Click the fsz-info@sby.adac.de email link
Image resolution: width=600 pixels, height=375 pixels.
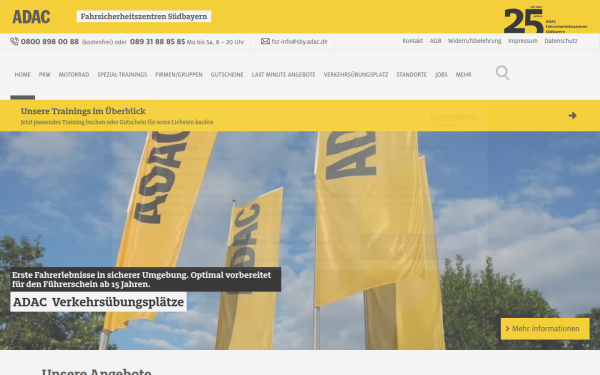(299, 42)
